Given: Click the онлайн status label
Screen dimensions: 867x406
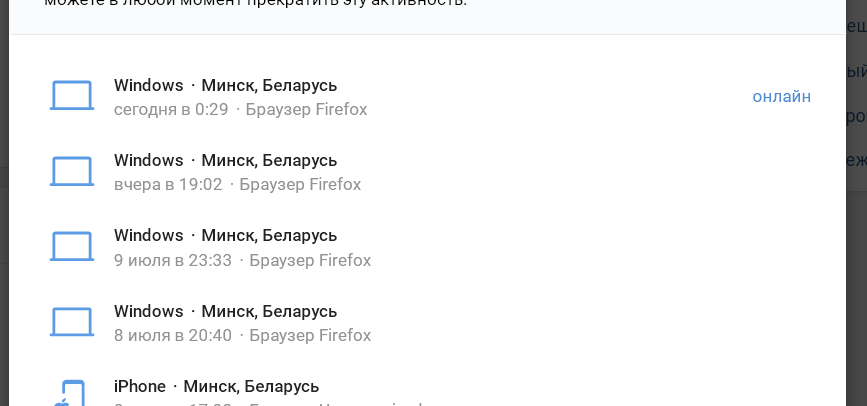Looking at the screenshot, I should 781,96.
